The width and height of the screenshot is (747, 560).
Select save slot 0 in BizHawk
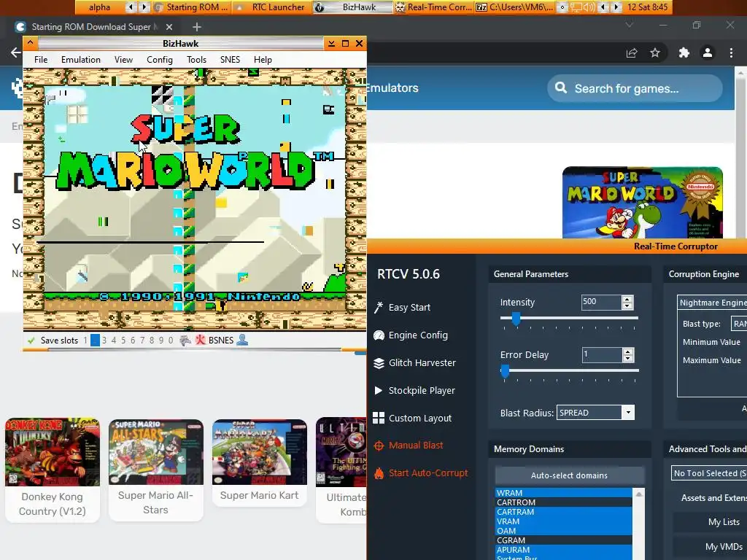171,341
